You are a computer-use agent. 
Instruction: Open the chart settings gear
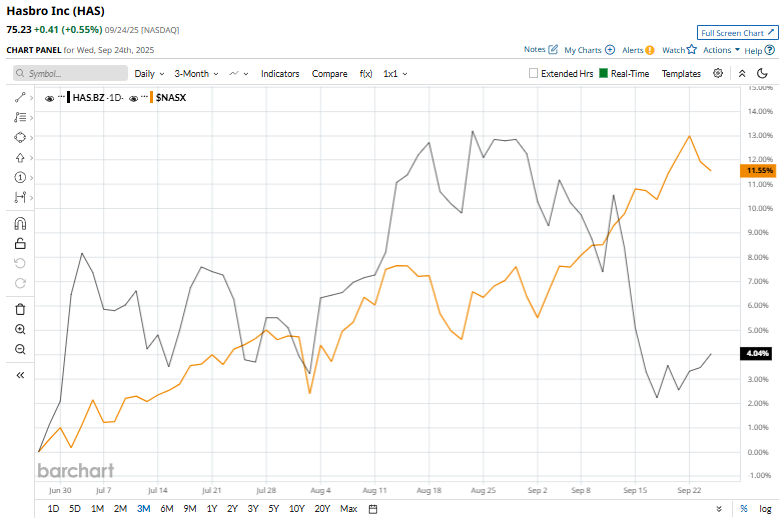(718, 73)
